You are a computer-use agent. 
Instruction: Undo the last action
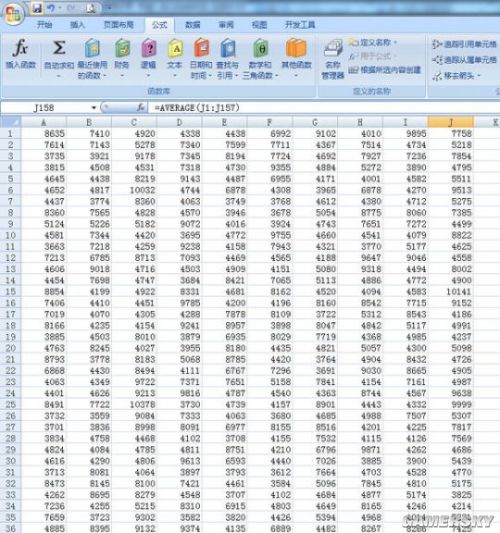[x=51, y=8]
